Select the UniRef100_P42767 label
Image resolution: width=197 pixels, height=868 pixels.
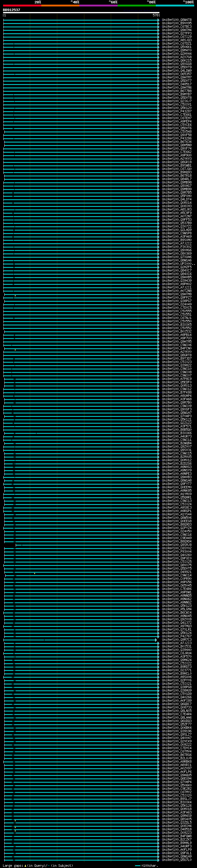click(176, 636)
